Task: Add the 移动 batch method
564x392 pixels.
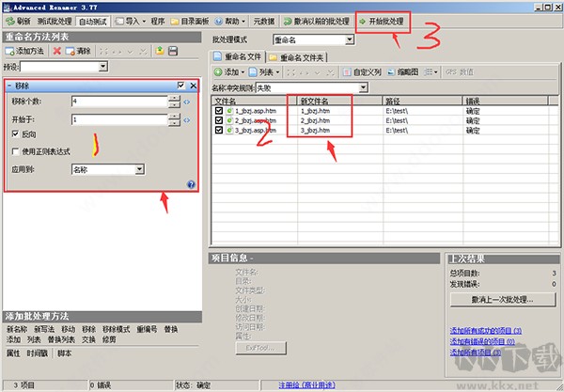Action: pos(69,329)
